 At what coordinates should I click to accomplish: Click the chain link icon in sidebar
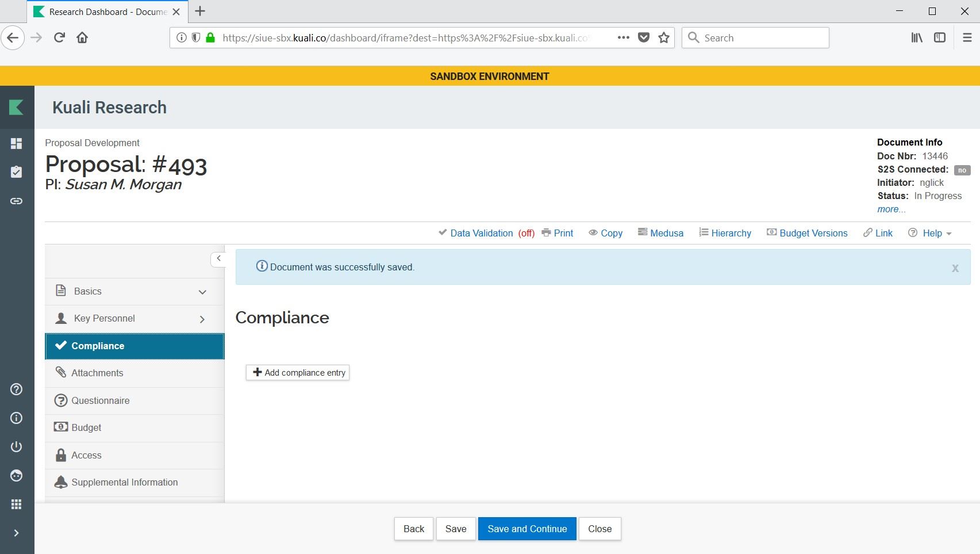(x=16, y=201)
